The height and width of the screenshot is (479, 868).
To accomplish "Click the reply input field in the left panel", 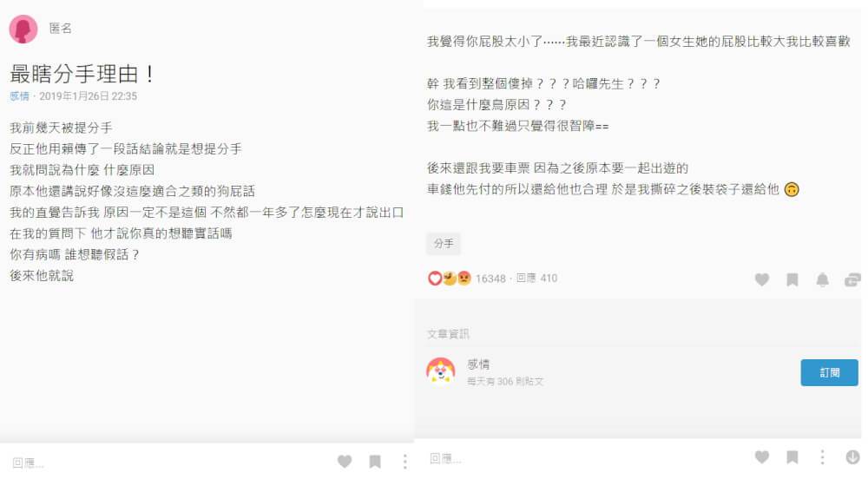I will pos(166,463).
